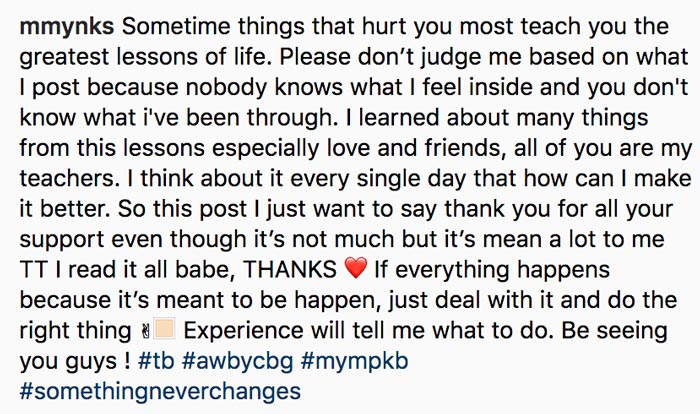700x414 pixels.
Task: Open the #awbycbg hashtag
Action: [x=238, y=361]
